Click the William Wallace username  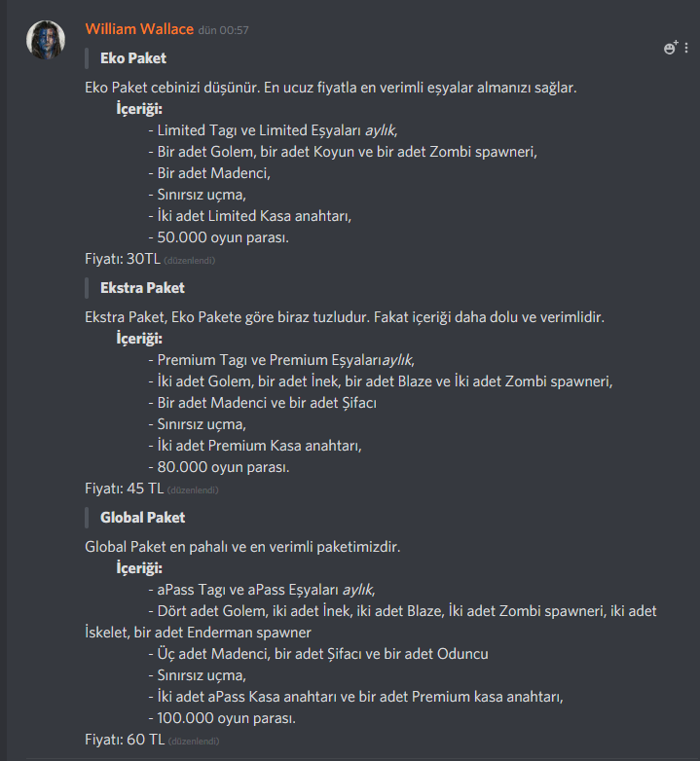pos(139,29)
